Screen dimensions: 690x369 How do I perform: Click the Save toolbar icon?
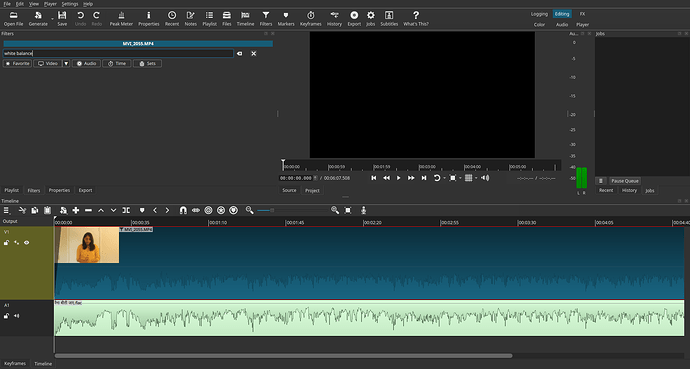62,19
